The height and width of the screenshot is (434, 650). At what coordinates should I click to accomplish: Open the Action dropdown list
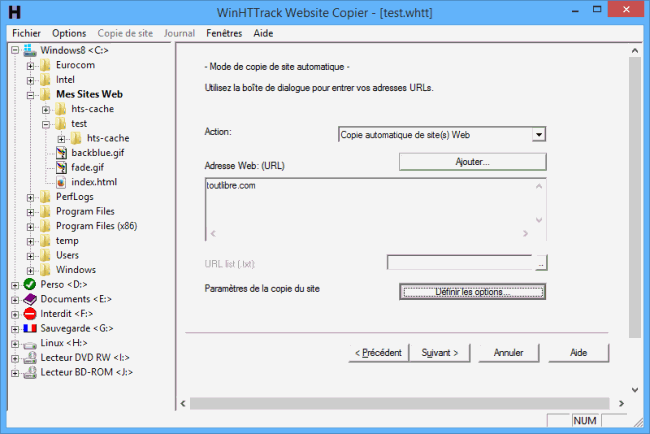point(538,135)
